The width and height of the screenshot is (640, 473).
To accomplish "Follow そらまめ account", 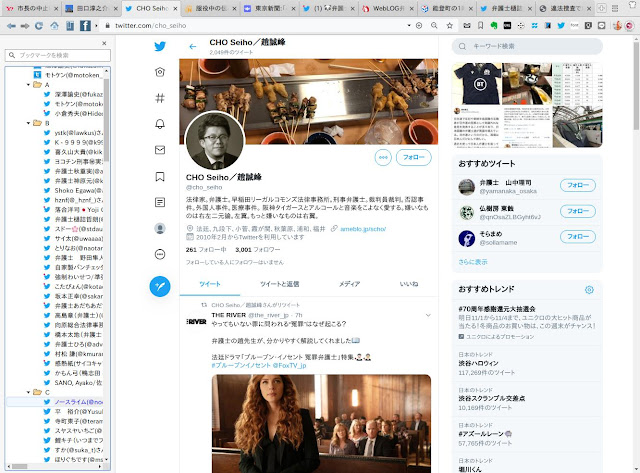I will point(578,237).
